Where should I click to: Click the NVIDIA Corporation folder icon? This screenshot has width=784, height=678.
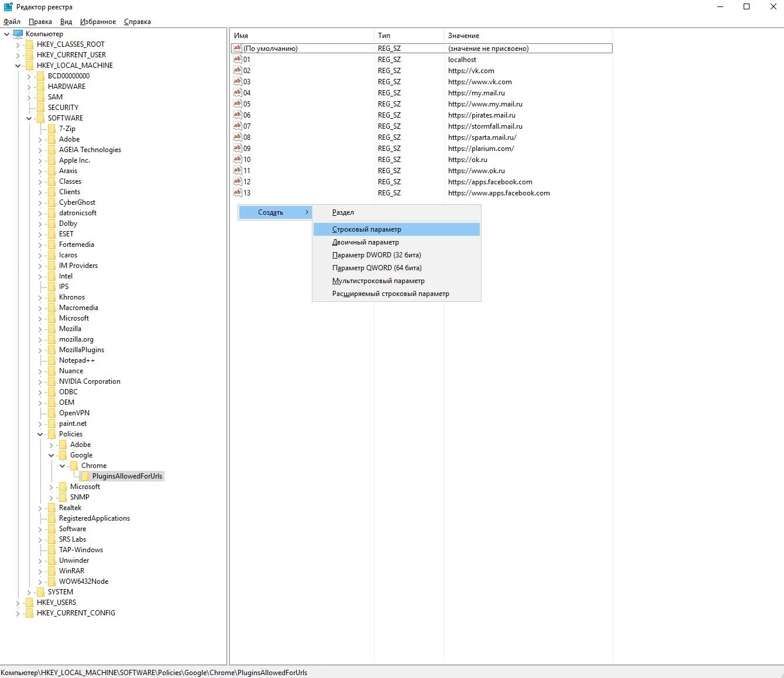tap(51, 381)
